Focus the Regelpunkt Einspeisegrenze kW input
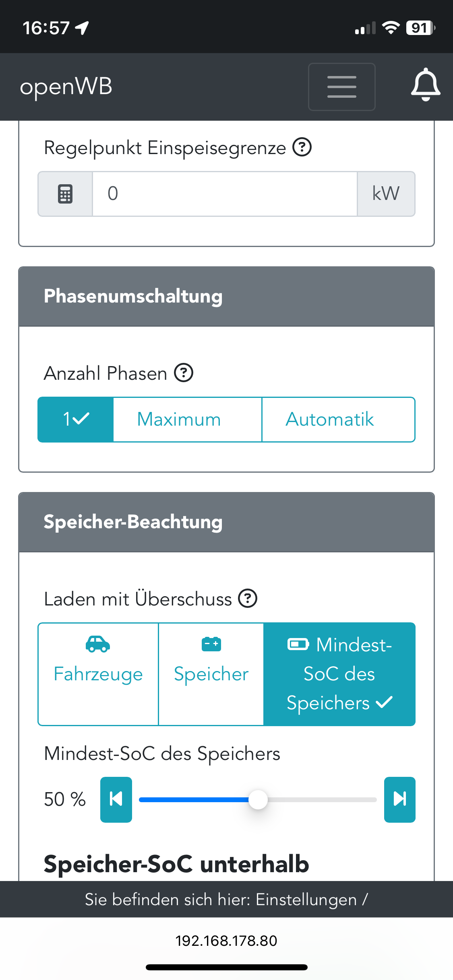This screenshot has height=980, width=453. point(225,194)
